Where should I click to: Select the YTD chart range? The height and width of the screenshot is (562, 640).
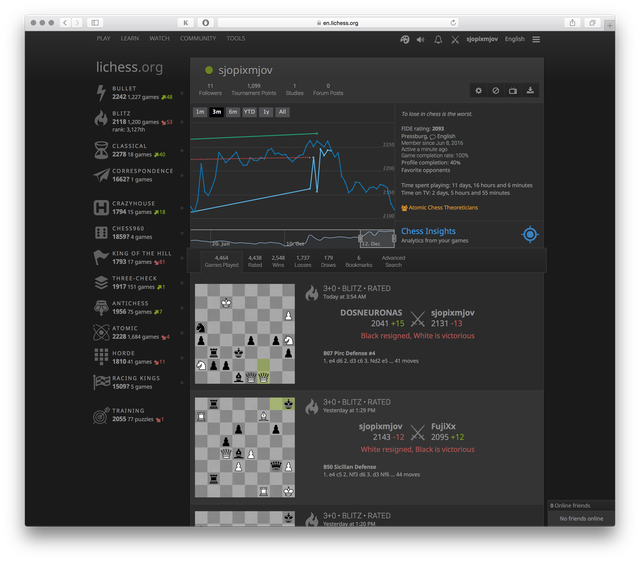tap(249, 112)
